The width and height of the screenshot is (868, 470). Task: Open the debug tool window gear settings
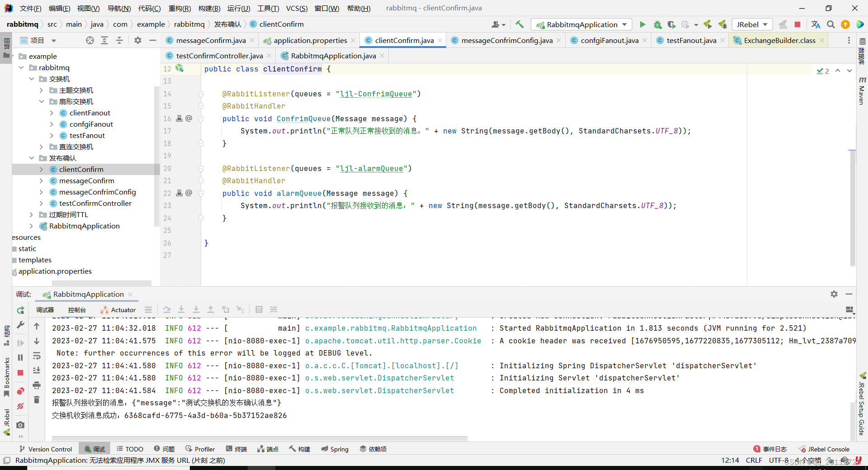click(x=834, y=294)
